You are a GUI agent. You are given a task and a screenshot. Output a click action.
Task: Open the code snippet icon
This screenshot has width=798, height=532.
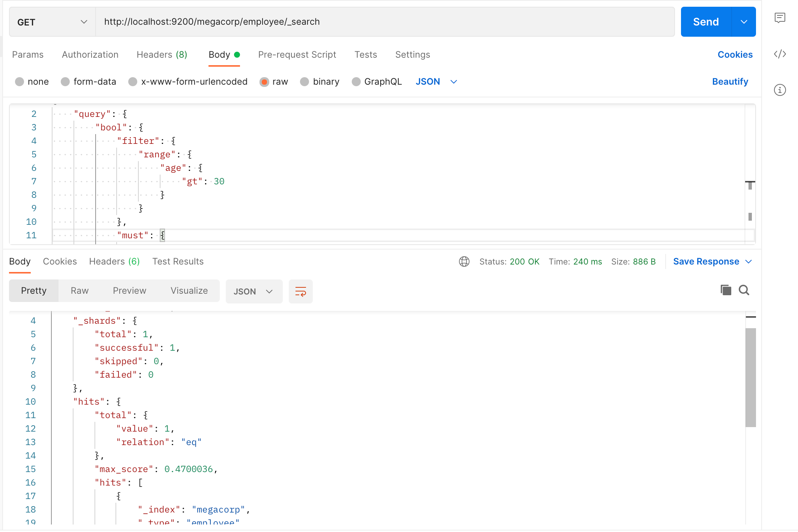(780, 54)
